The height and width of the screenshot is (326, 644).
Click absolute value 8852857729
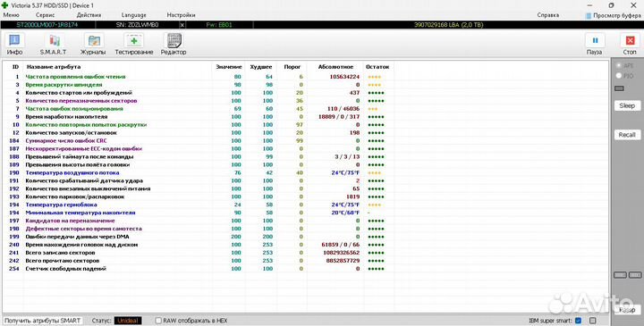[x=343, y=261]
